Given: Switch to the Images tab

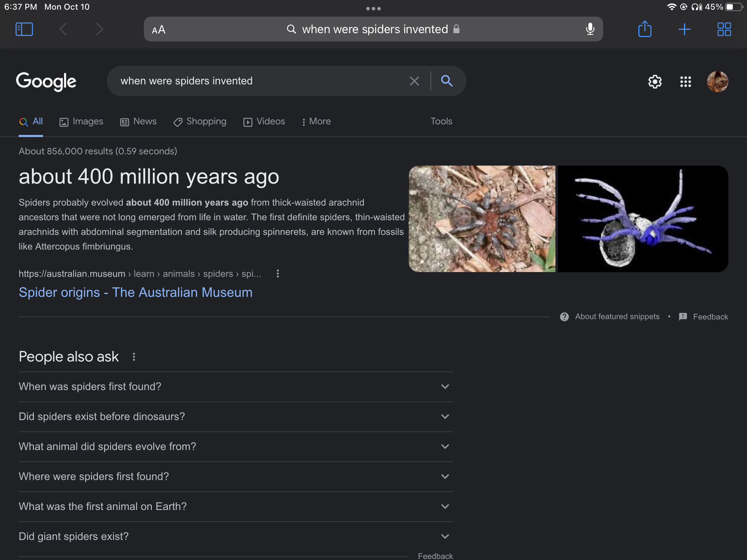Looking at the screenshot, I should [x=81, y=122].
